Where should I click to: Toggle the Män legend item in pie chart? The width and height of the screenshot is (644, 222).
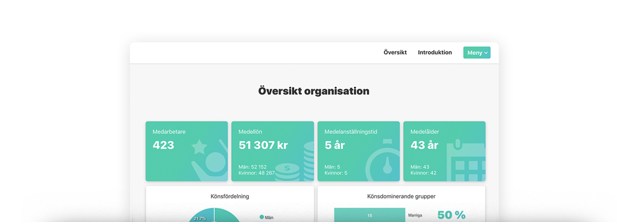[x=267, y=217]
